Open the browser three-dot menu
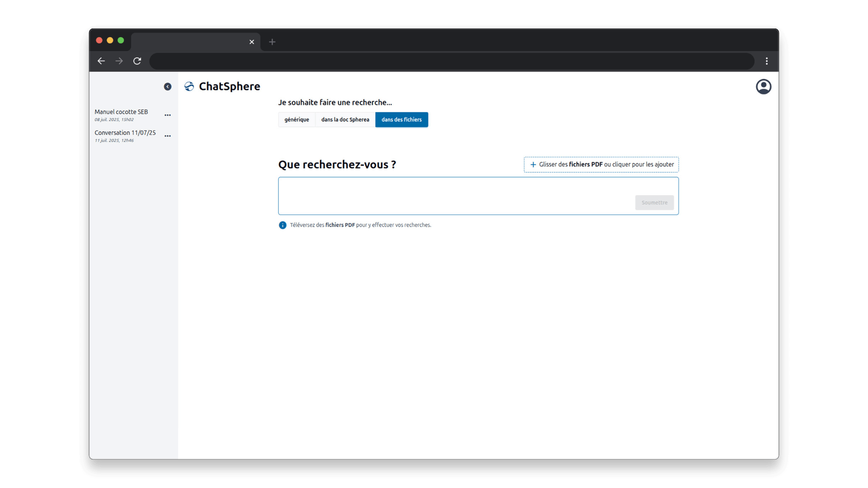The width and height of the screenshot is (868, 488). (767, 61)
